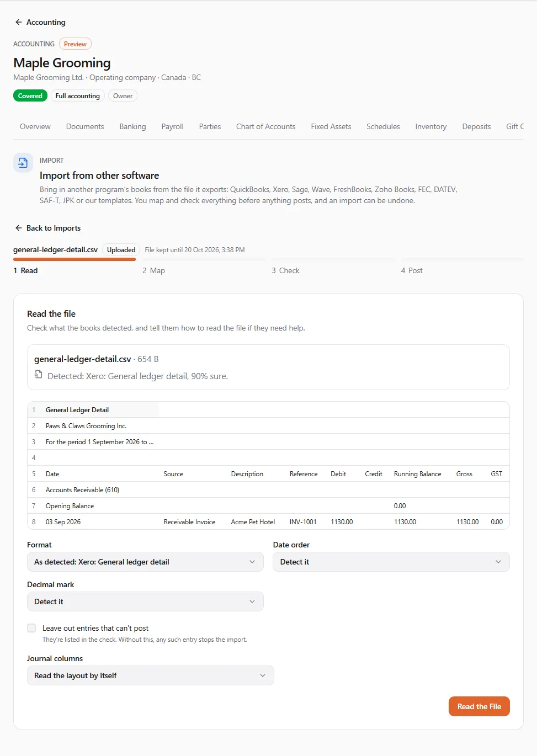Switch to the Parties tab
Screen dimensions: 537x756
210,126
